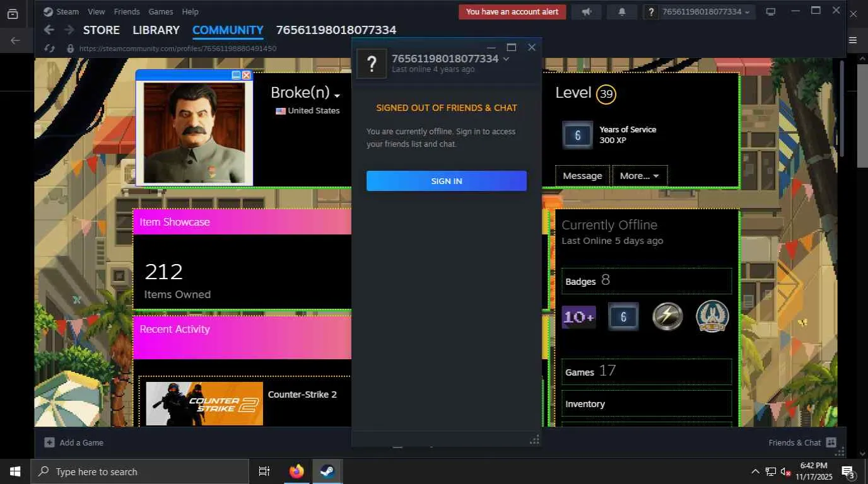Open the Friends menu in the menu bar

point(127,11)
